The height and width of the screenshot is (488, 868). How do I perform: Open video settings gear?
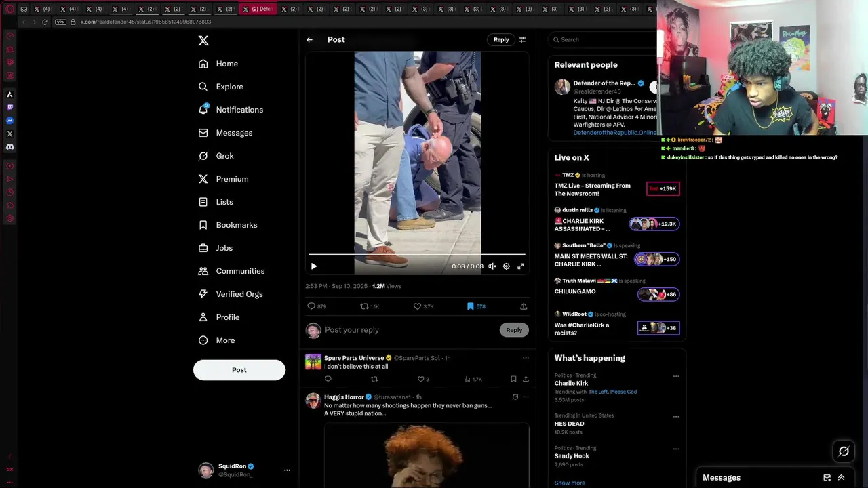[x=507, y=266]
